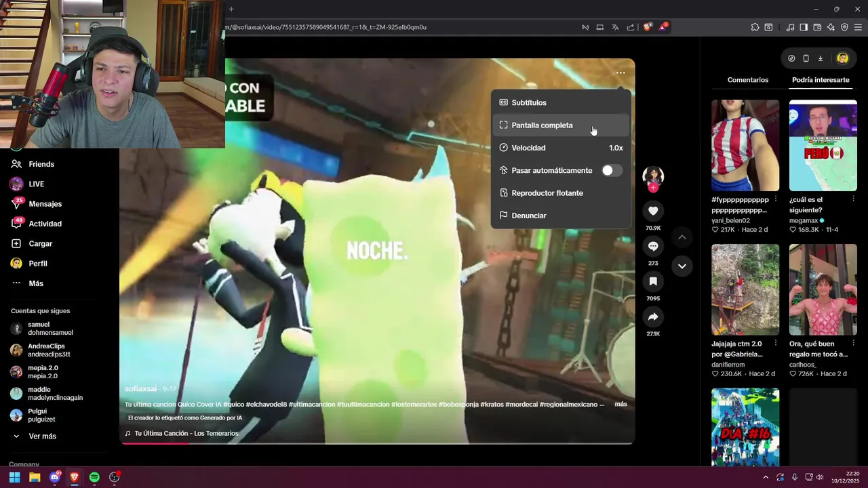The height and width of the screenshot is (488, 868).
Task: Click Brave Shields lion icon in address bar
Action: [x=648, y=27]
